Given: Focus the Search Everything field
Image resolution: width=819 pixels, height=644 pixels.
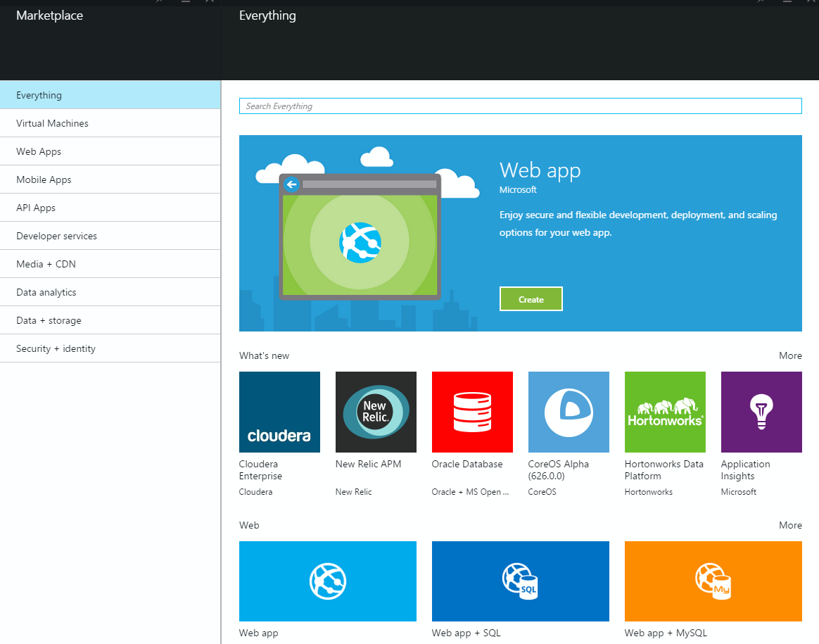Looking at the screenshot, I should click(520, 106).
